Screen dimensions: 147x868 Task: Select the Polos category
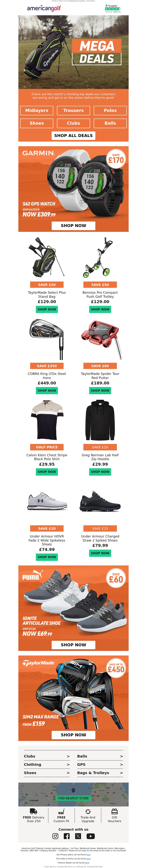point(110,110)
